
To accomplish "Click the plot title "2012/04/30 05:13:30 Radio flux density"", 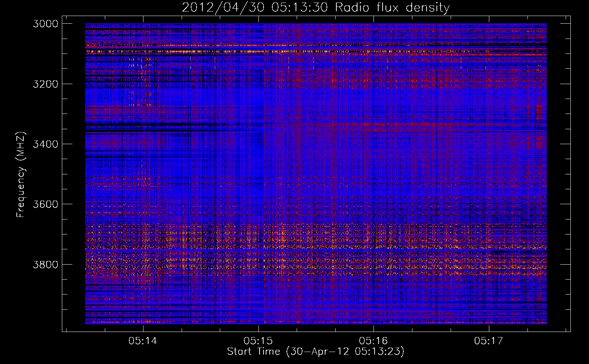I will [316, 8].
